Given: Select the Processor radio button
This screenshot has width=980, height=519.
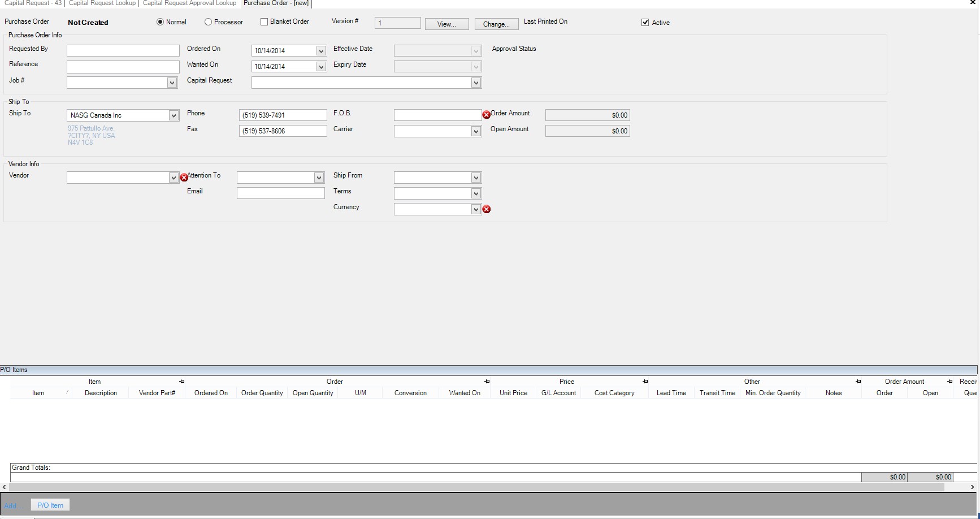Looking at the screenshot, I should [208, 21].
